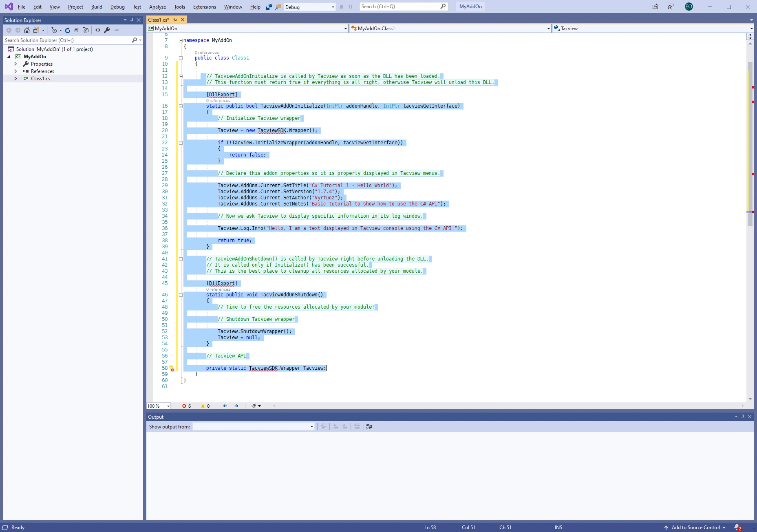
Task: Click Add to Source Control
Action: pos(695,528)
